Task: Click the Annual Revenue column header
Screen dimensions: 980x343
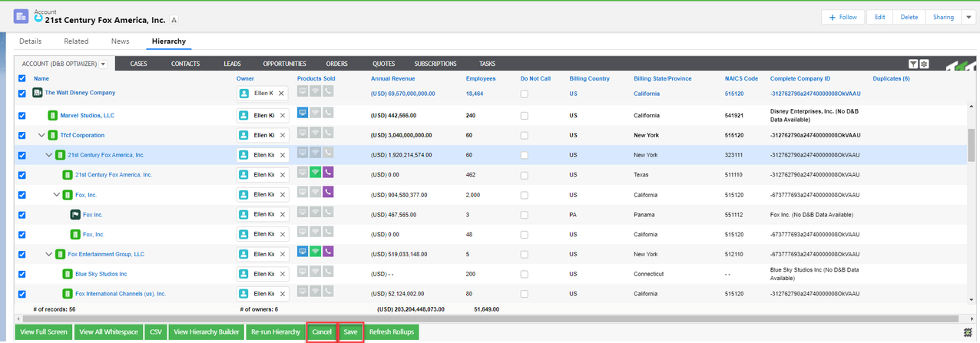Action: [392, 78]
